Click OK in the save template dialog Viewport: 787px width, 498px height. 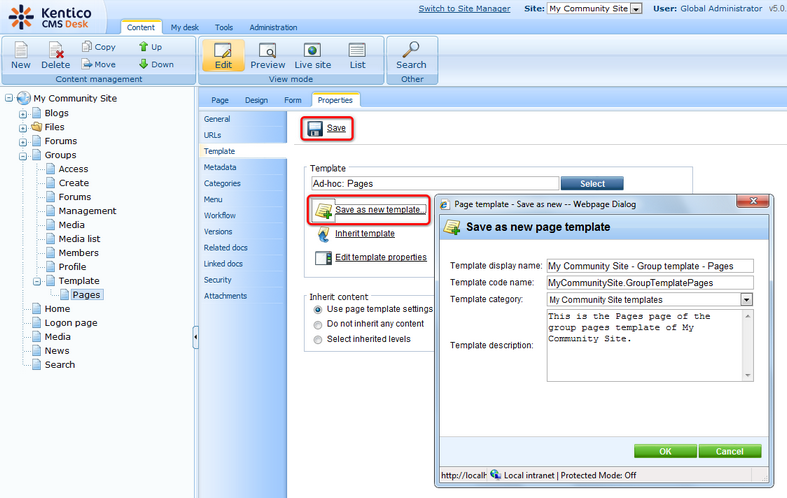click(665, 451)
